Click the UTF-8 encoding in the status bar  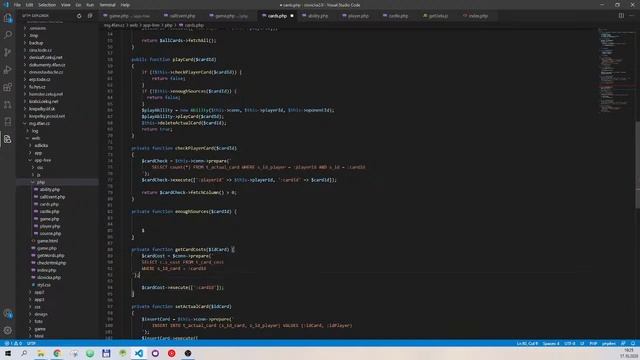[569, 343]
